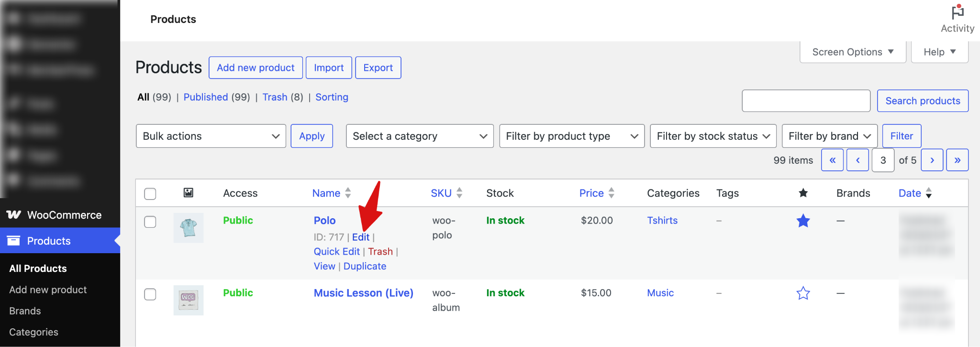980x347 pixels.
Task: Click the Filter button
Action: (902, 136)
